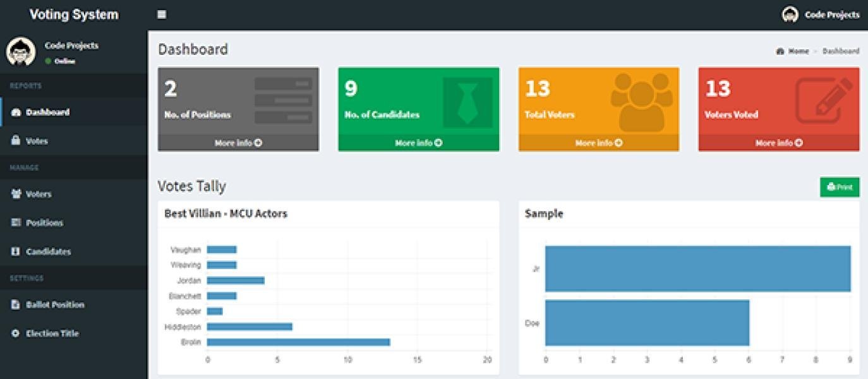Open More info for No. of Candidates

click(418, 143)
